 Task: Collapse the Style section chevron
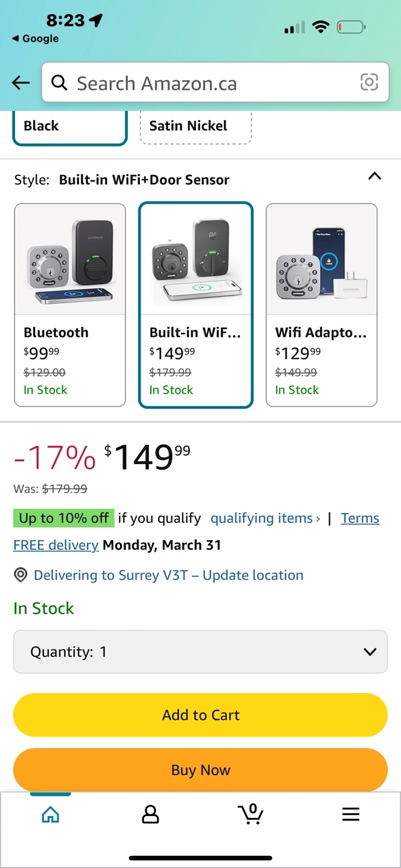(374, 177)
